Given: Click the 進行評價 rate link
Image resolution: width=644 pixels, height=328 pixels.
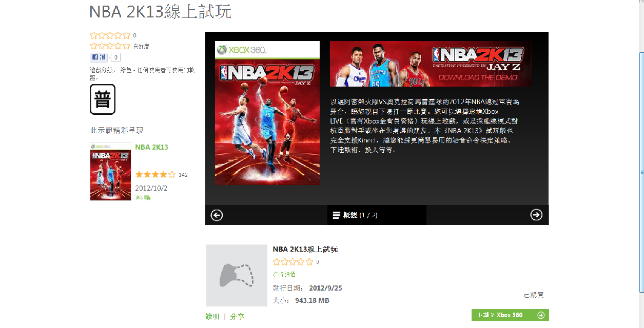Looking at the screenshot, I should (284, 275).
